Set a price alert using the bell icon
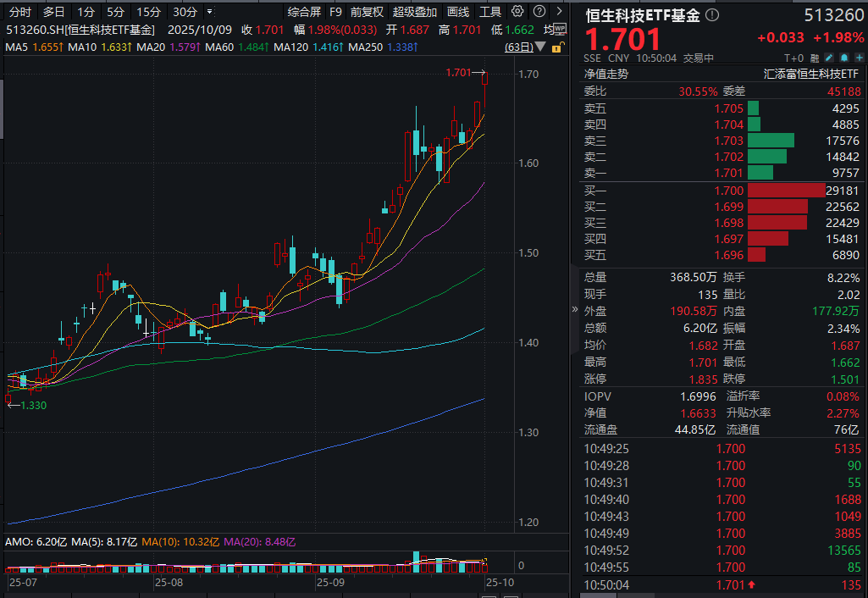The width and height of the screenshot is (868, 598). (x=844, y=58)
